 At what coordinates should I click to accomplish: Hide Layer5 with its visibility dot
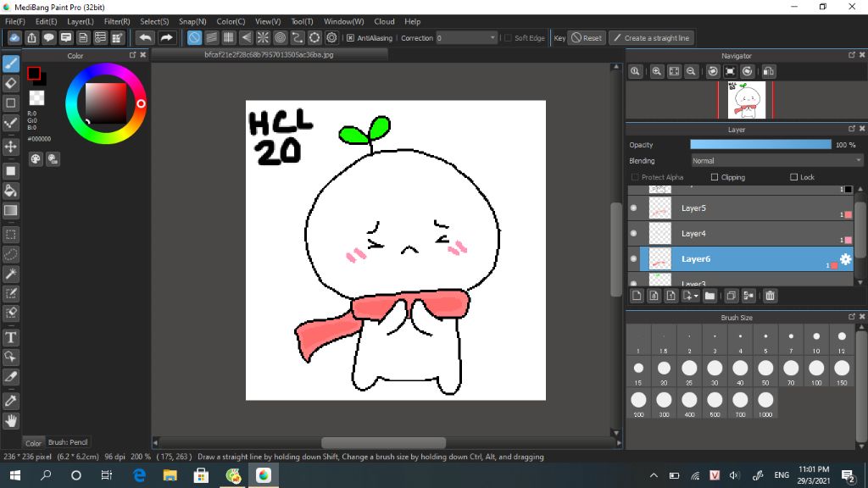[x=634, y=208]
